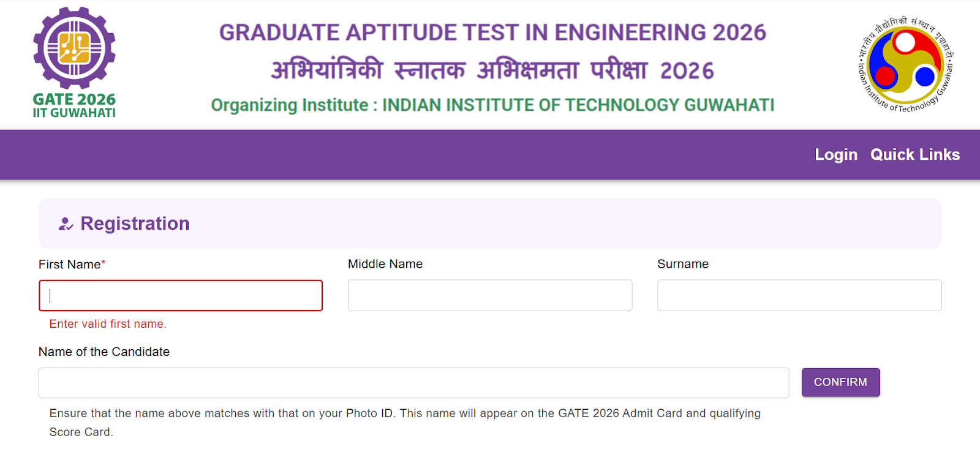The image size is (980, 449).
Task: Click the Registration section heading text
Action: point(135,224)
